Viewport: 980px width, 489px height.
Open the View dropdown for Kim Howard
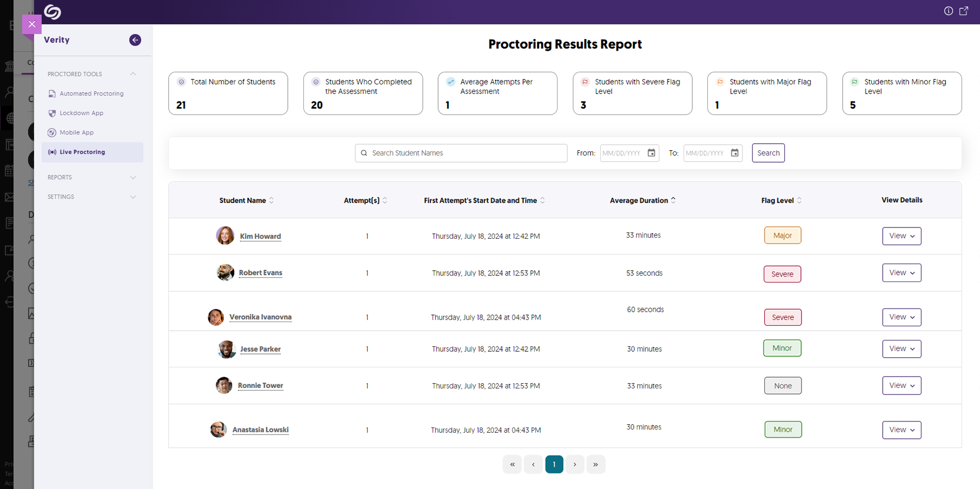[902, 236]
